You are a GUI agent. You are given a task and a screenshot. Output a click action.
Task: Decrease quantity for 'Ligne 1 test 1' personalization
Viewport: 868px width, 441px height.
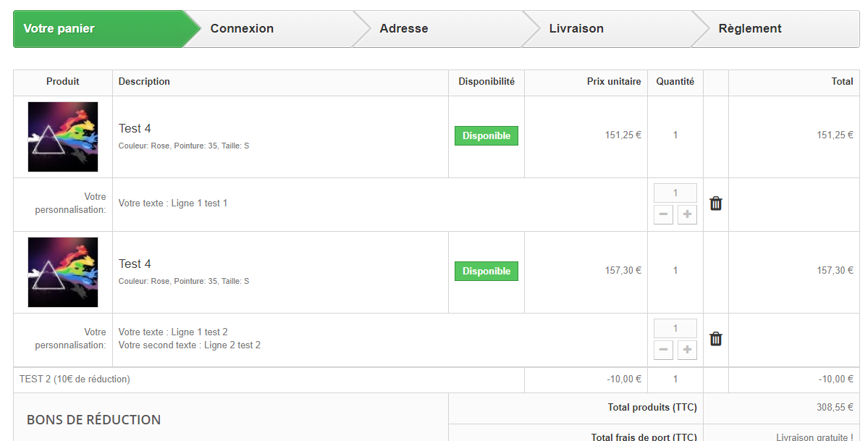(x=663, y=214)
